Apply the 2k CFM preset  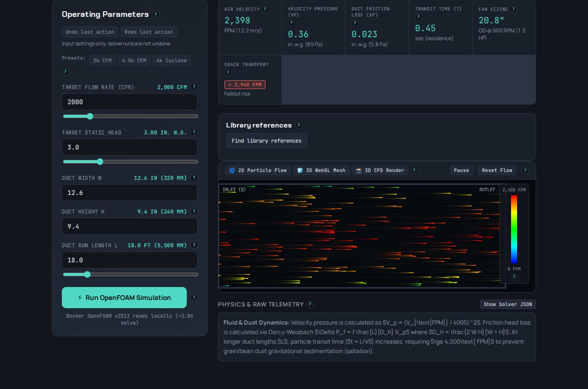click(x=102, y=61)
